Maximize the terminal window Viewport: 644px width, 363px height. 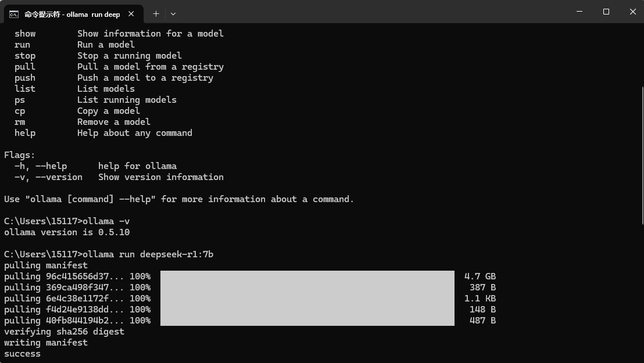pyautogui.click(x=606, y=12)
